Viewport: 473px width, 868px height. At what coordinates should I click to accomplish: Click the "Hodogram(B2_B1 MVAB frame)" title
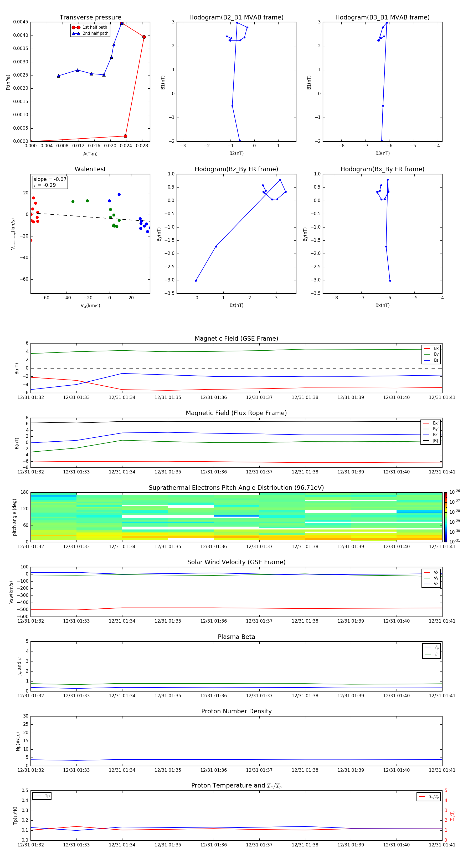236,18
